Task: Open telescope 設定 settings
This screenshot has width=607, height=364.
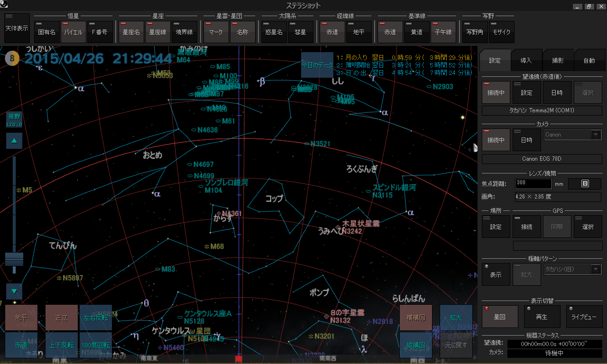Action: pos(527,92)
